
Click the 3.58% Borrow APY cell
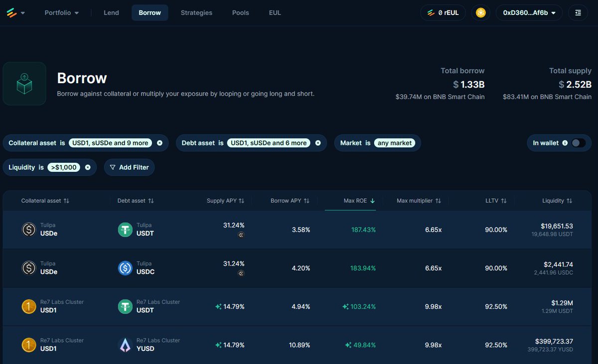coord(301,230)
